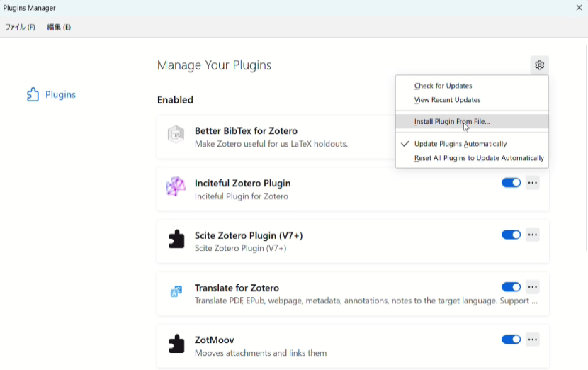The height and width of the screenshot is (370, 588).
Task: Click the Inciteful Zotero Plugin icon
Action: pyautogui.click(x=176, y=186)
